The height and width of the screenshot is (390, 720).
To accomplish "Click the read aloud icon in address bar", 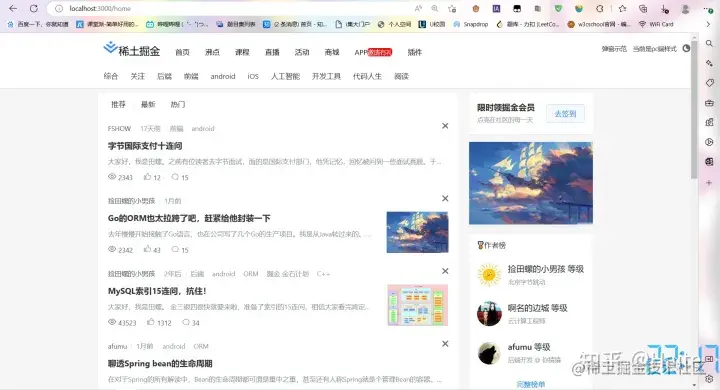I will click(418, 8).
